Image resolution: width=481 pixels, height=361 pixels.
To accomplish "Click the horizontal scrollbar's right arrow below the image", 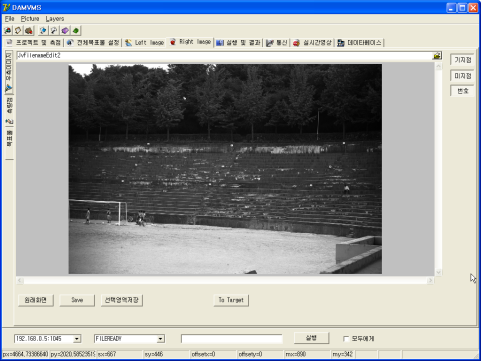I will [430, 281].
